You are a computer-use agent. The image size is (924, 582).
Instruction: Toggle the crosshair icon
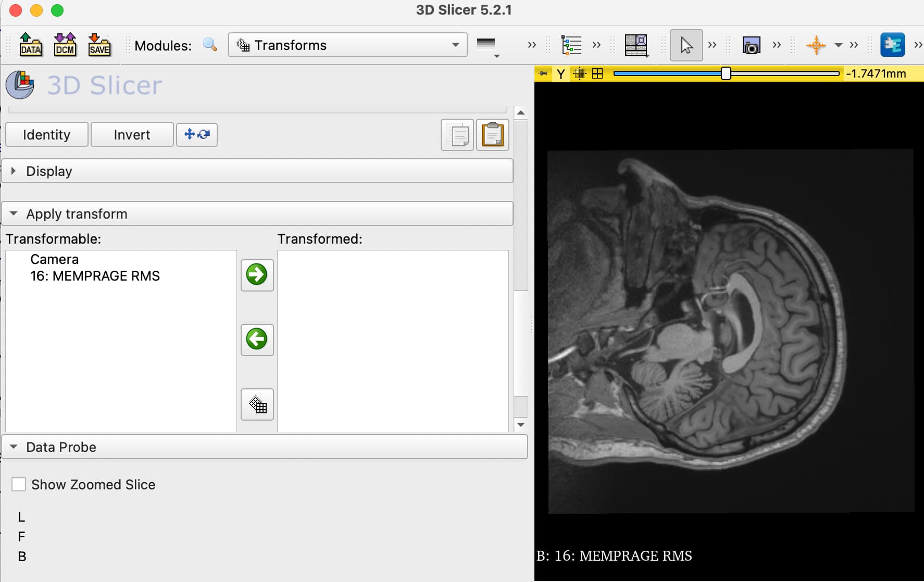click(816, 45)
